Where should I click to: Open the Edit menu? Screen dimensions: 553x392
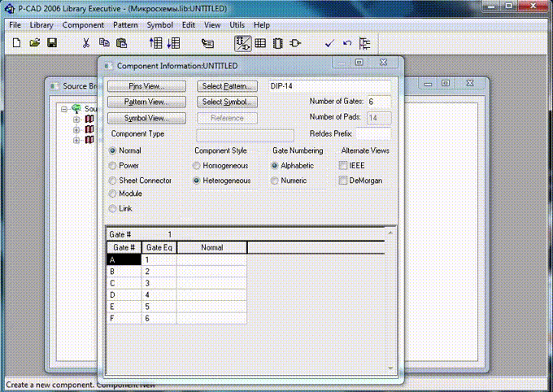point(189,25)
